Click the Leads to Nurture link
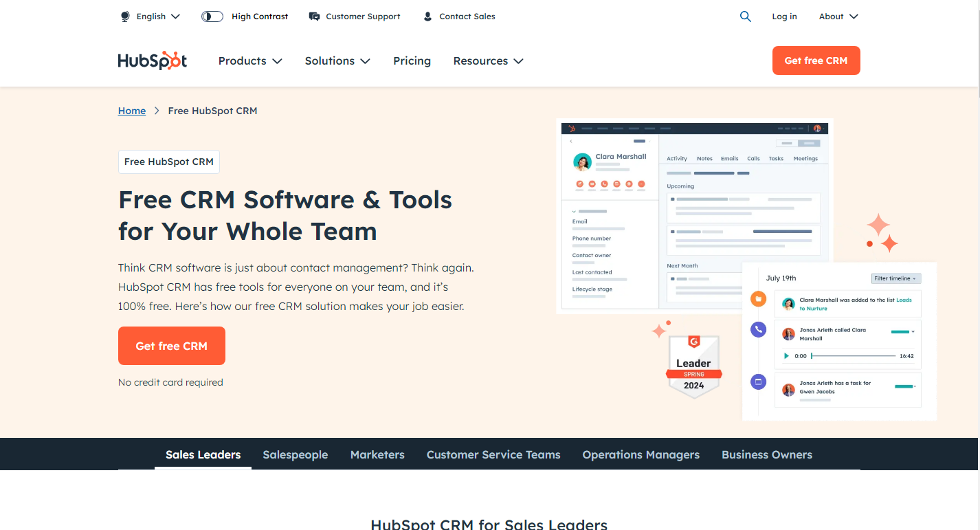Viewport: 980px width, 530px height. pyautogui.click(x=856, y=305)
